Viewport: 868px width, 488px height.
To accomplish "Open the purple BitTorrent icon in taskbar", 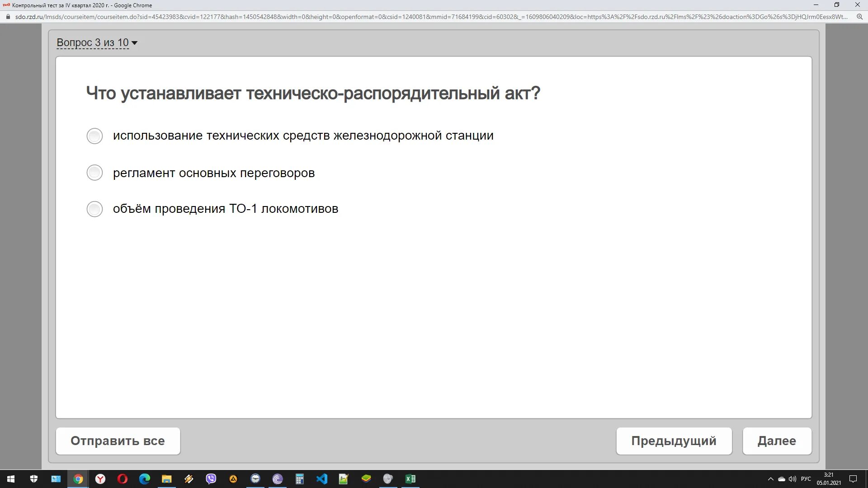I will click(278, 479).
